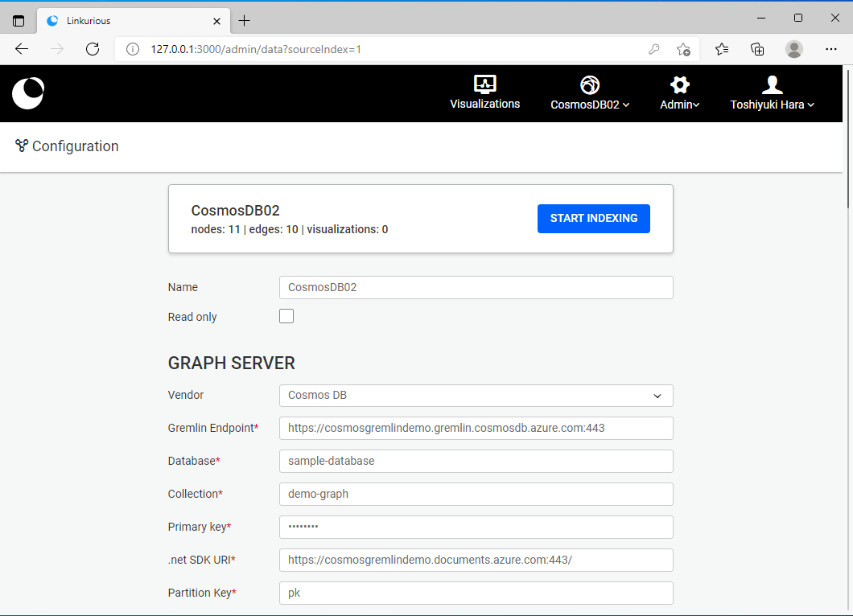Expand the Vendor dropdown
Viewport: 853px width, 616px height.
coord(476,396)
